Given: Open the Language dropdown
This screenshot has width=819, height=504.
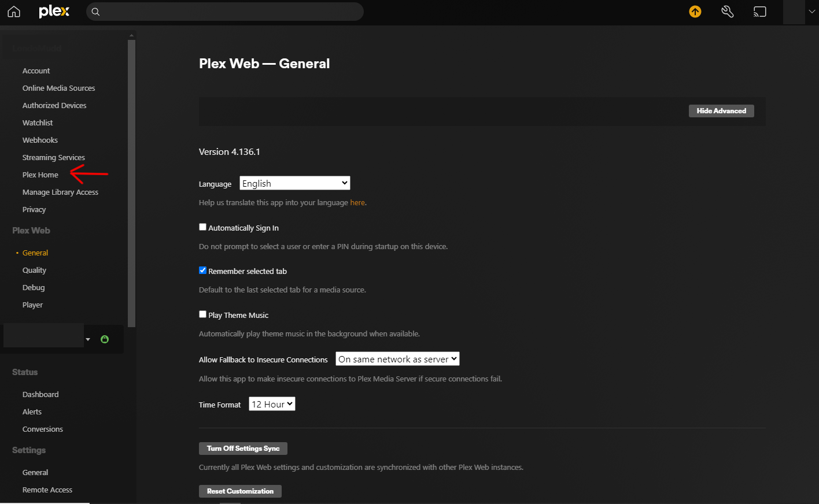Looking at the screenshot, I should (295, 183).
